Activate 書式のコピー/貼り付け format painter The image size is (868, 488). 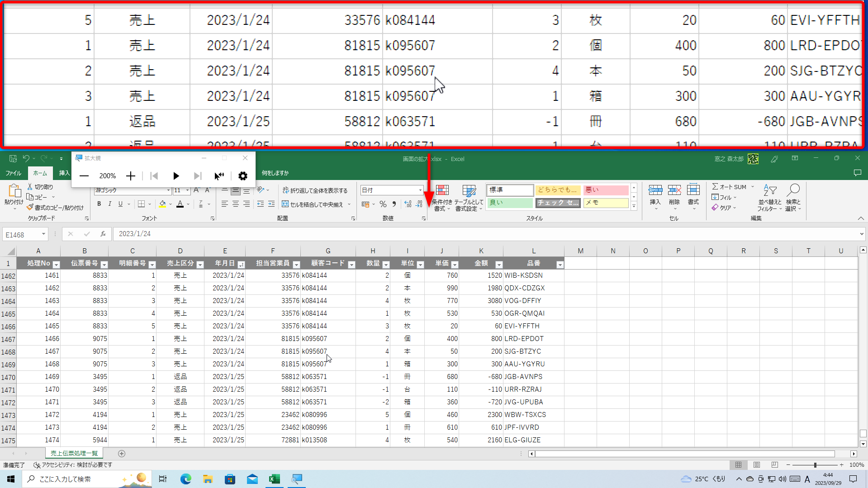tap(55, 208)
